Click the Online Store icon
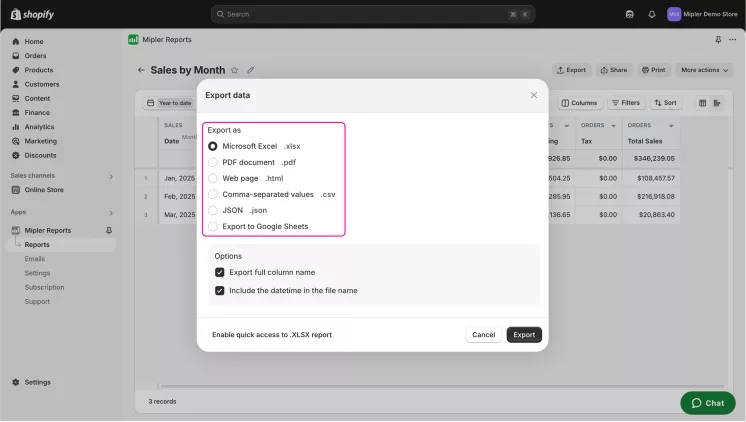Viewport: 746px width, 422px height. pyautogui.click(x=16, y=190)
